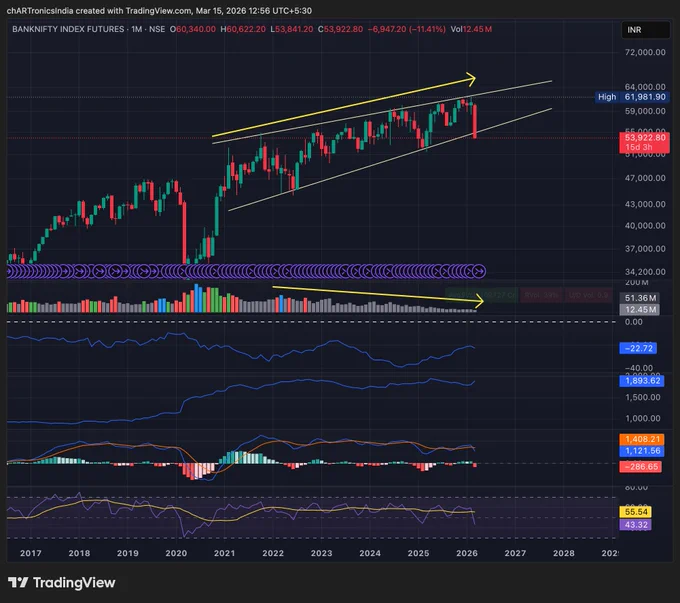Viewport: 680px width, 603px height.
Task: Click the low value L53,841.20
Action: pos(291,29)
